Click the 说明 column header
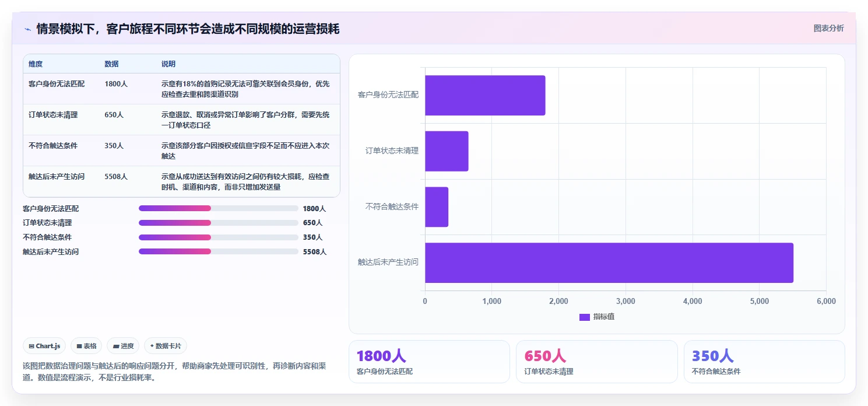The width and height of the screenshot is (868, 406). (x=168, y=64)
